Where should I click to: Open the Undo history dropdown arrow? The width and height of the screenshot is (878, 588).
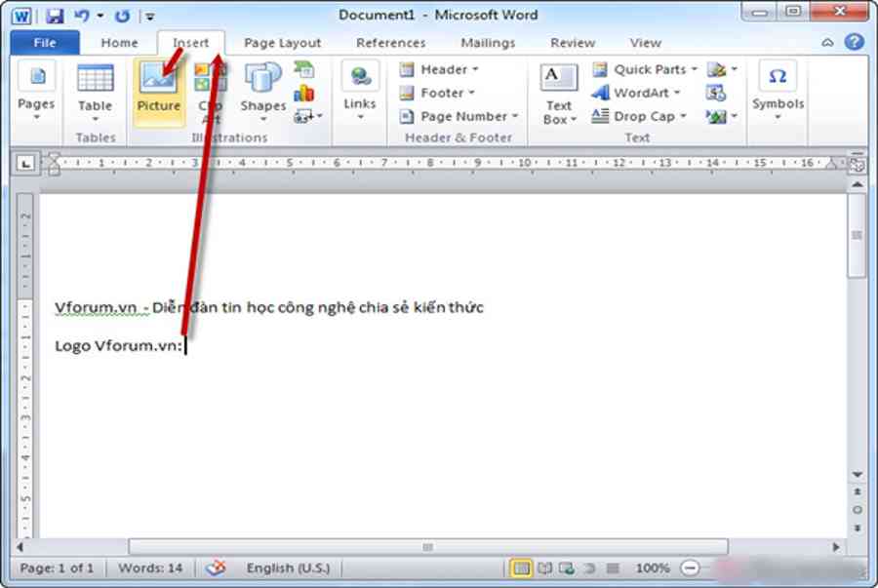coord(100,16)
